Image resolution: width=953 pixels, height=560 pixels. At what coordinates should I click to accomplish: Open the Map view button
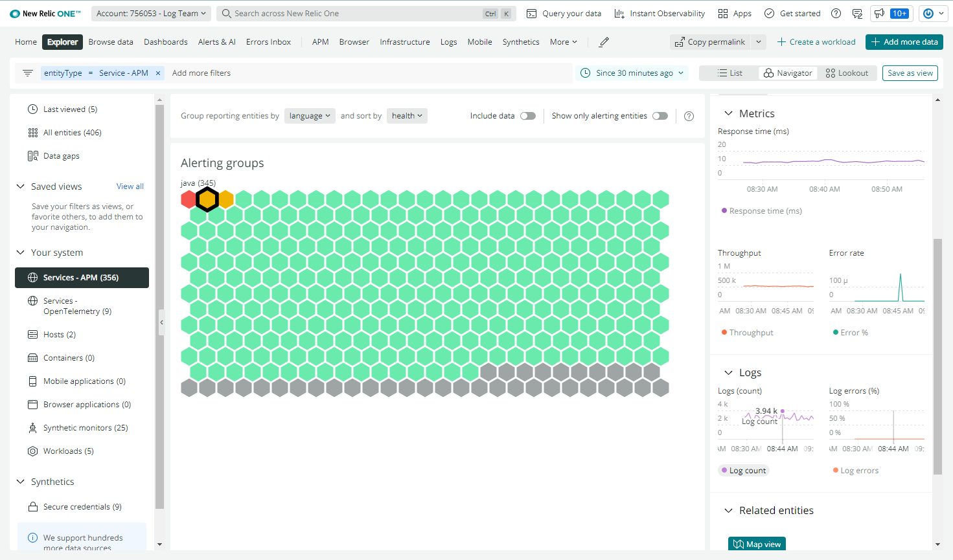[757, 544]
